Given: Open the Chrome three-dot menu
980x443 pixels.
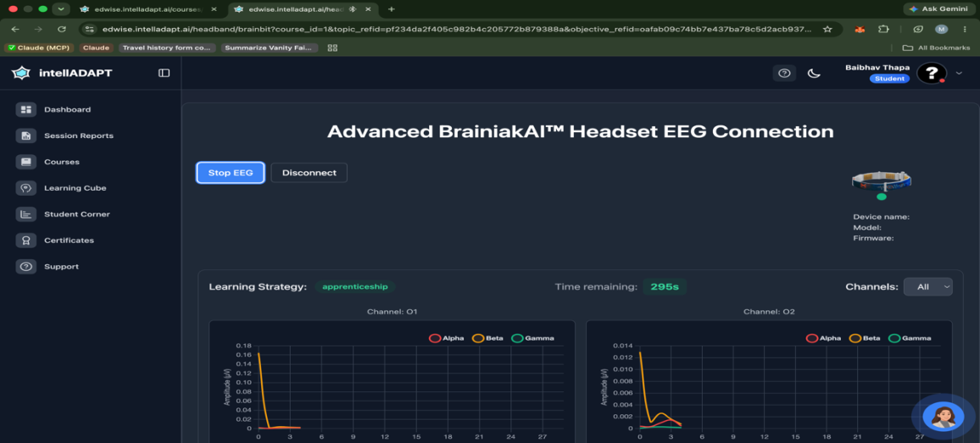Looking at the screenshot, I should [x=966, y=30].
